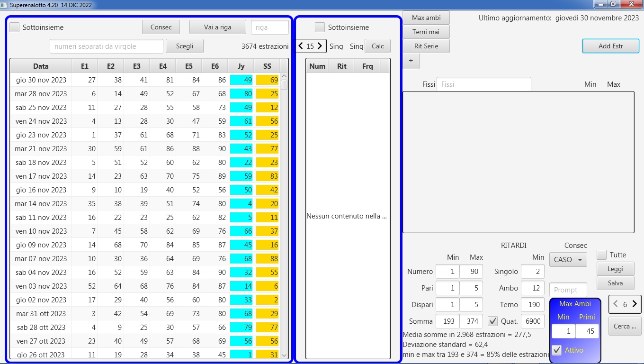Viewport: 644px width, 364px height.
Task: Click the Superenalotto app icon in title bar
Action: click(4, 5)
